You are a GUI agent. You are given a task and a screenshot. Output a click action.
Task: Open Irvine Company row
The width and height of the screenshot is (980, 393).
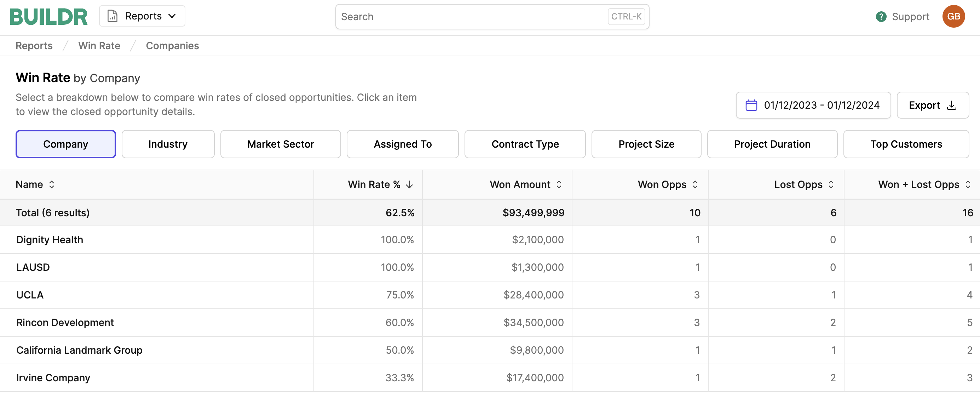(x=490, y=378)
